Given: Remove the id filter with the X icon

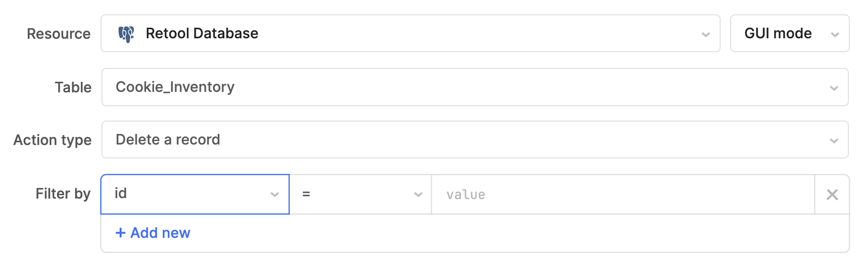Looking at the screenshot, I should 832,194.
